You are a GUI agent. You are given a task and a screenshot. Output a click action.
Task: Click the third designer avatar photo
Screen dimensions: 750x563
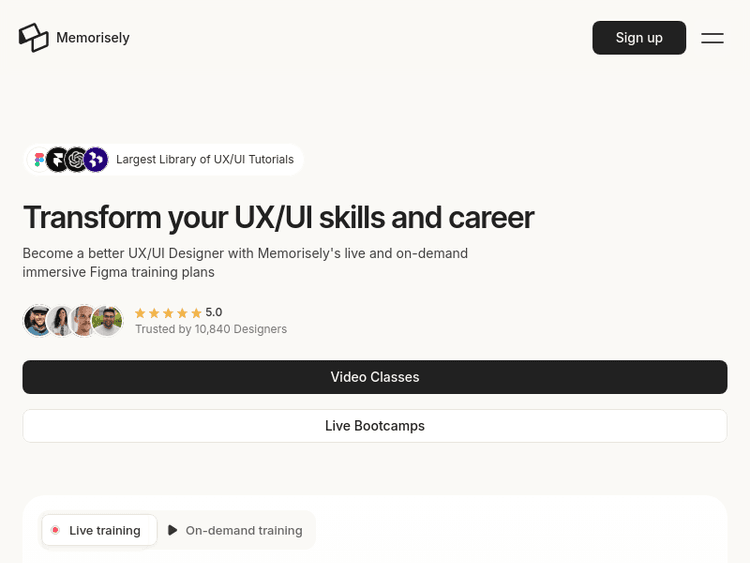click(x=84, y=321)
